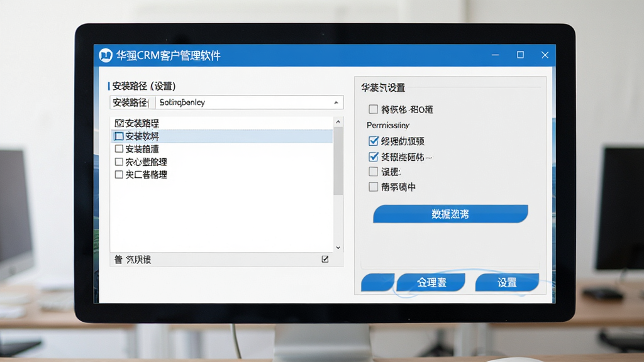
Task: Select the 安装路理 header row in list
Action: click(222, 123)
